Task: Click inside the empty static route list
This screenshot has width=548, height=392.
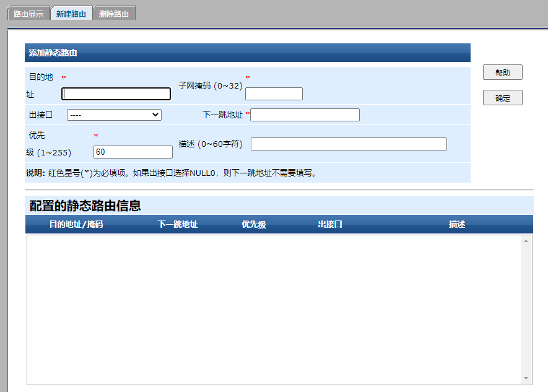Action: (272, 310)
